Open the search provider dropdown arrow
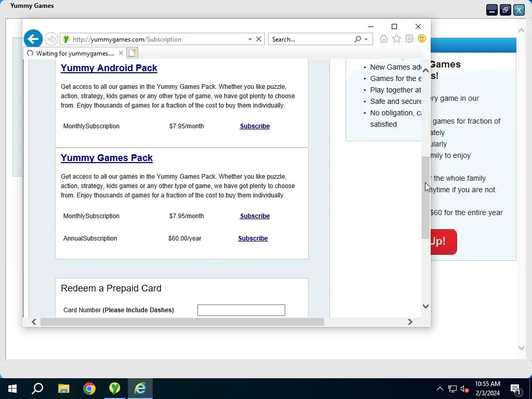532x399 pixels. 366,39
